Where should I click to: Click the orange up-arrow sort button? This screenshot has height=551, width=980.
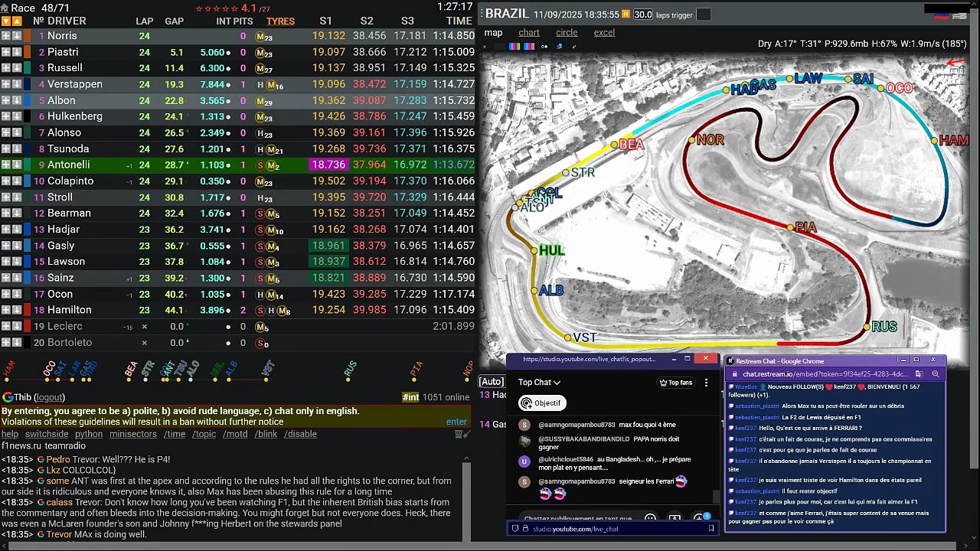17,21
